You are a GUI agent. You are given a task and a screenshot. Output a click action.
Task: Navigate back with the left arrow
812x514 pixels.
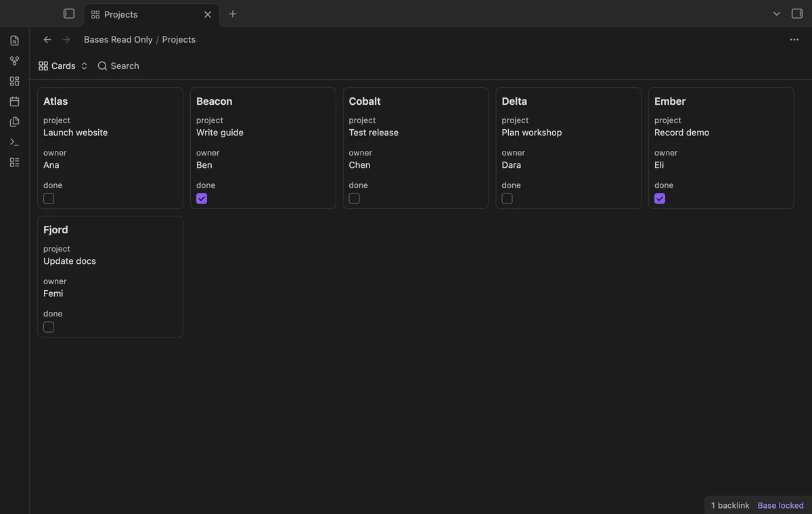(x=47, y=39)
